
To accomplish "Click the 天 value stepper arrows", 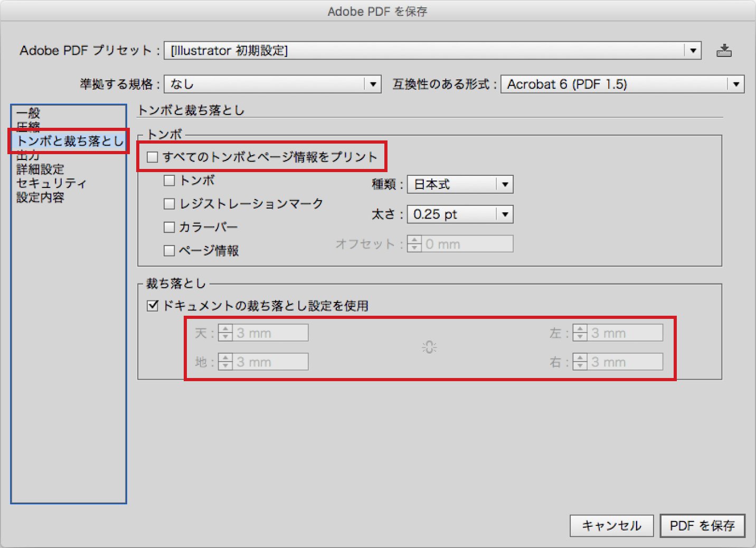I will pyautogui.click(x=225, y=333).
